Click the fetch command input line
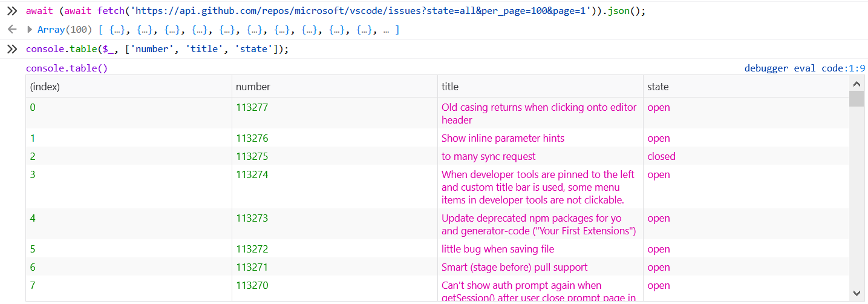 pyautogui.click(x=336, y=12)
